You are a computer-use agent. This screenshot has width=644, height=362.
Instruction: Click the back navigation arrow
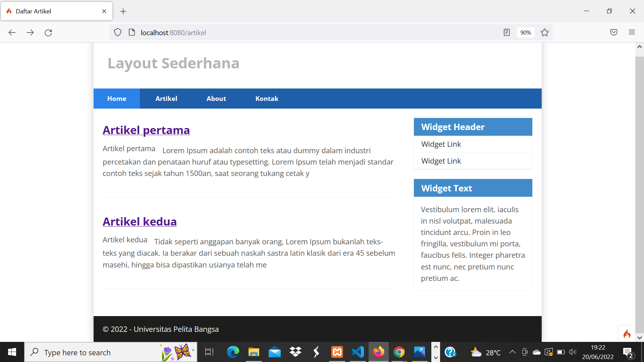(x=12, y=33)
